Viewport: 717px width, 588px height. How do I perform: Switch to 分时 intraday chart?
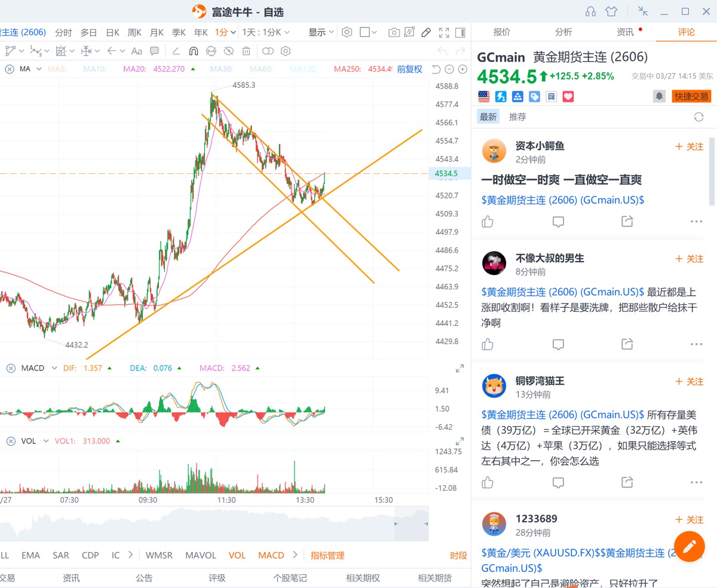63,32
